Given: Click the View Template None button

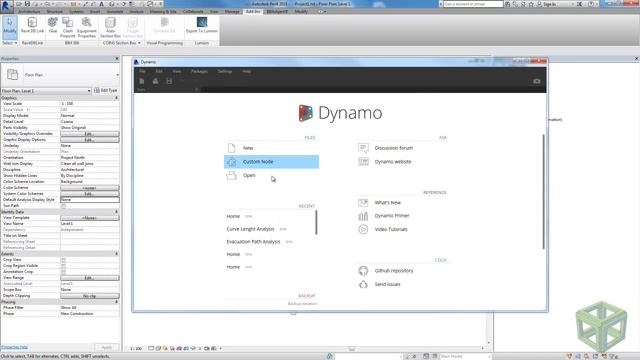Looking at the screenshot, I should (90, 218).
